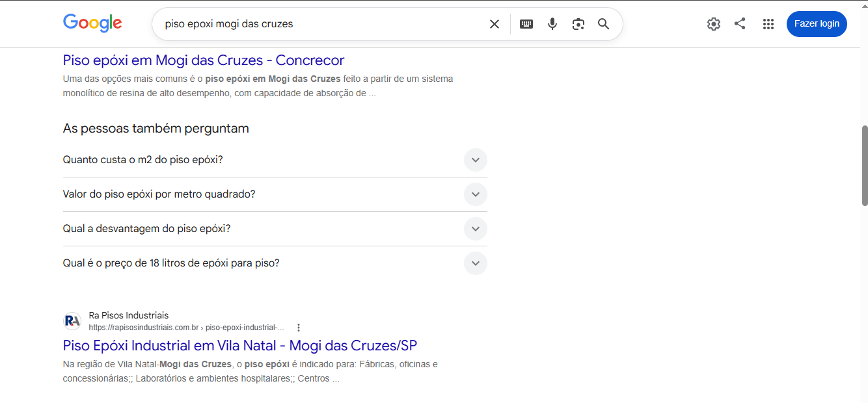Expand 'Quanto custa o m2 do piso epóxi?'

click(275, 160)
